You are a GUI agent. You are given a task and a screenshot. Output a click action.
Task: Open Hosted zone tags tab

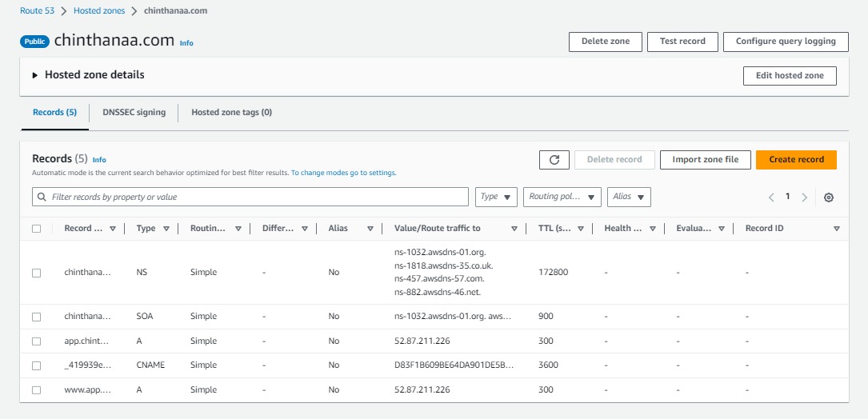(x=231, y=113)
